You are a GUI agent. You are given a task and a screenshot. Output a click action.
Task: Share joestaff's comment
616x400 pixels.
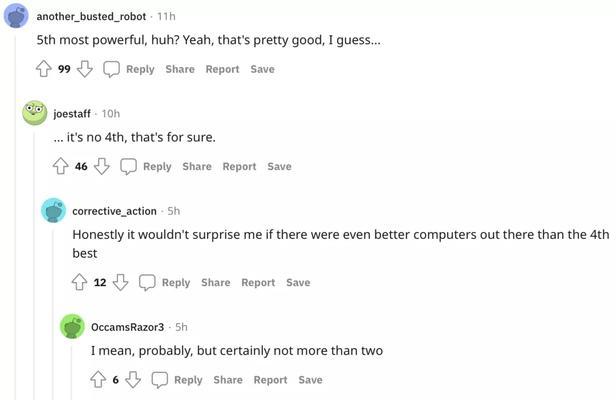[x=197, y=167]
